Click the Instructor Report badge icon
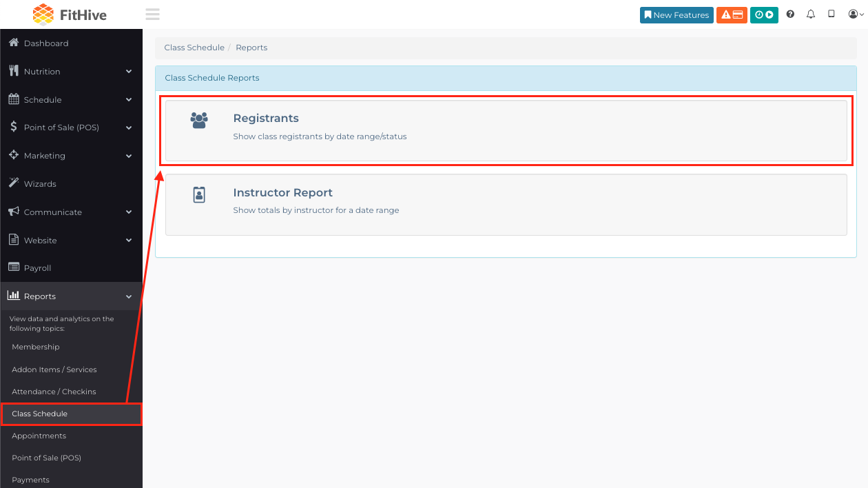The image size is (868, 488). point(199,194)
